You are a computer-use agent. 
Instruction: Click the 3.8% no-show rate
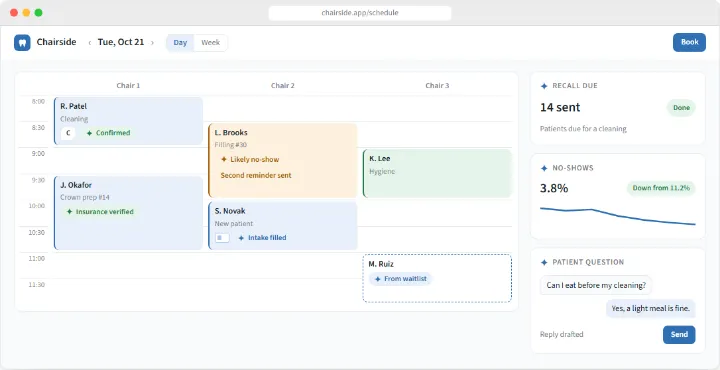(554, 188)
